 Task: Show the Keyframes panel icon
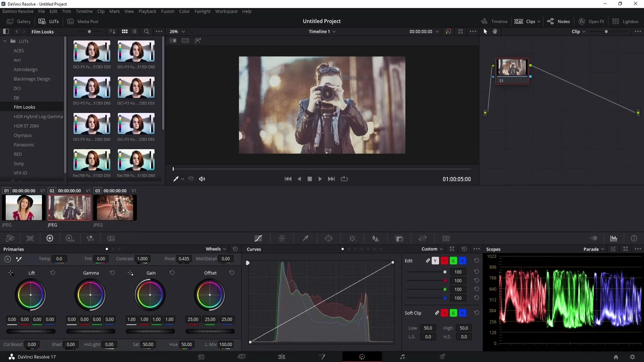coord(594,238)
